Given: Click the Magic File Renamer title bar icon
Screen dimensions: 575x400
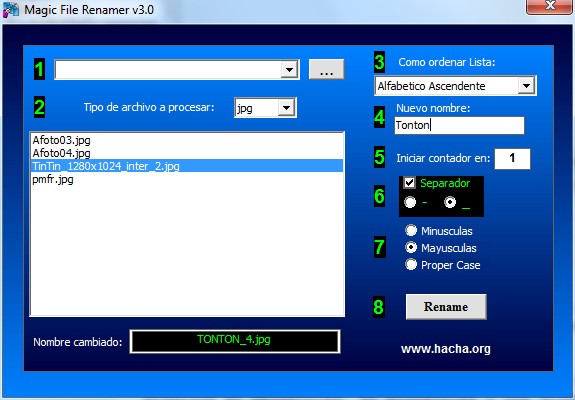Looking at the screenshot, I should point(11,9).
